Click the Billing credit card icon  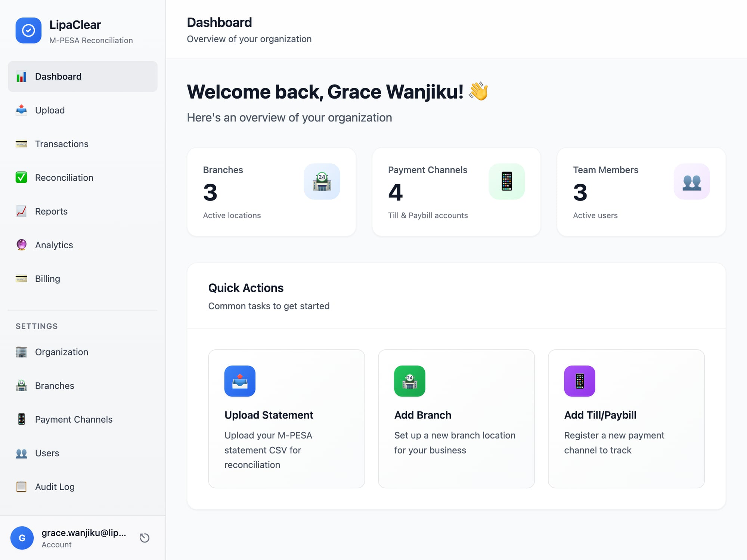coord(21,279)
